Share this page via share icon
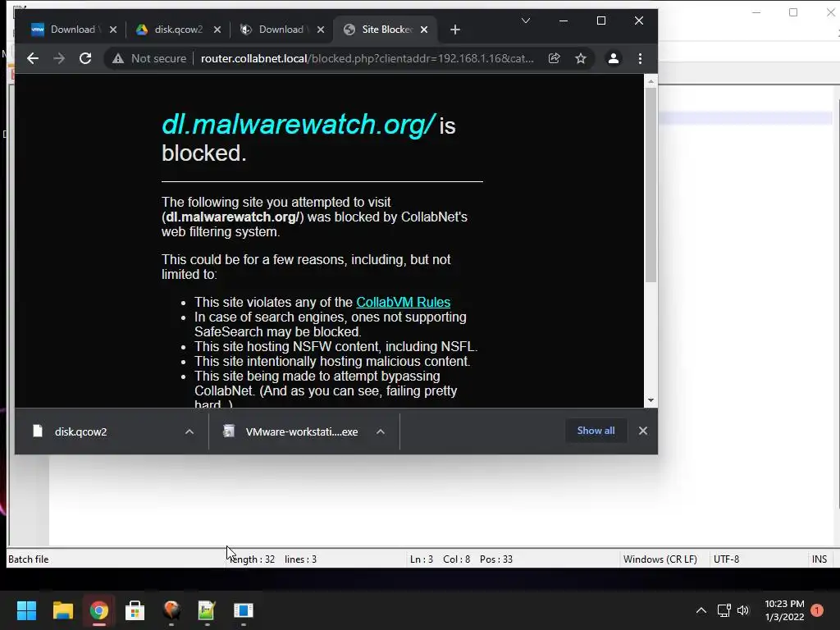 555,58
